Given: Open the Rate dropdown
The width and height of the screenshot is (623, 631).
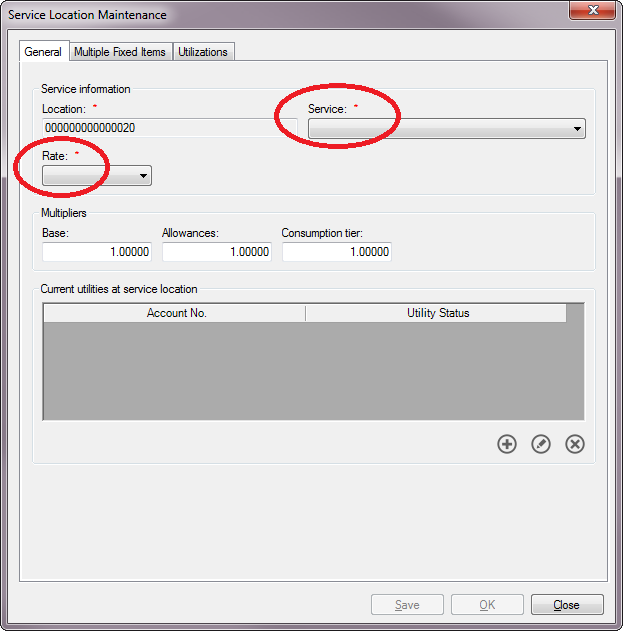Looking at the screenshot, I should coord(97,175).
